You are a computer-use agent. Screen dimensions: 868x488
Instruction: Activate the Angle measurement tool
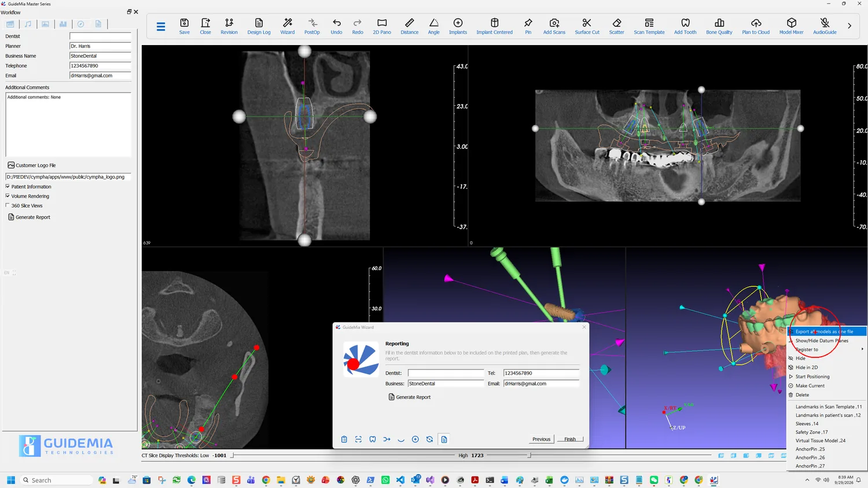pyautogui.click(x=434, y=26)
